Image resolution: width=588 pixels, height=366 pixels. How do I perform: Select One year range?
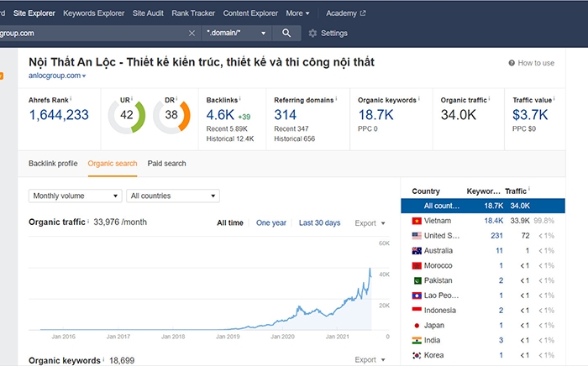pyautogui.click(x=271, y=223)
